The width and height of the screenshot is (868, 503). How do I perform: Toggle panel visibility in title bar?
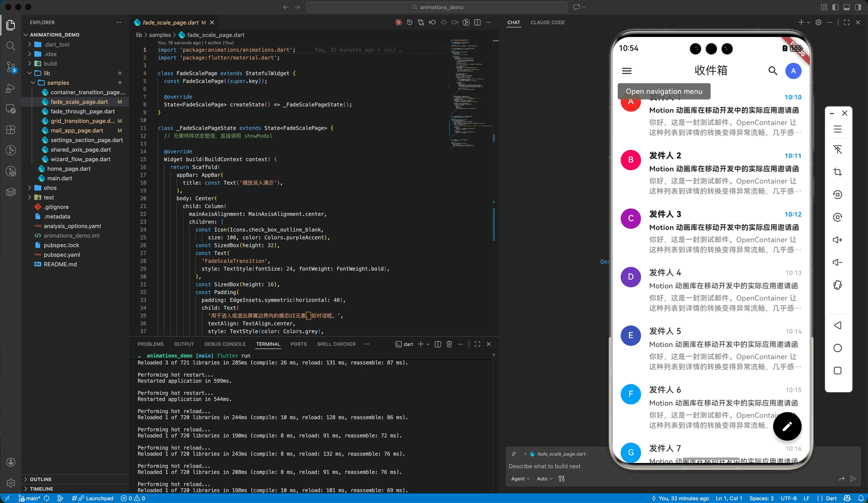click(x=847, y=7)
